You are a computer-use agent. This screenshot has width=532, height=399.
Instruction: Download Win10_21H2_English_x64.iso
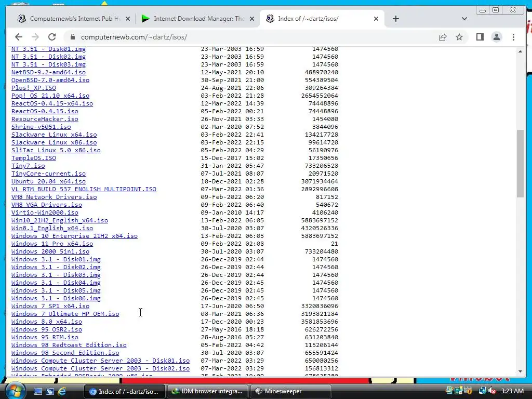60,220
